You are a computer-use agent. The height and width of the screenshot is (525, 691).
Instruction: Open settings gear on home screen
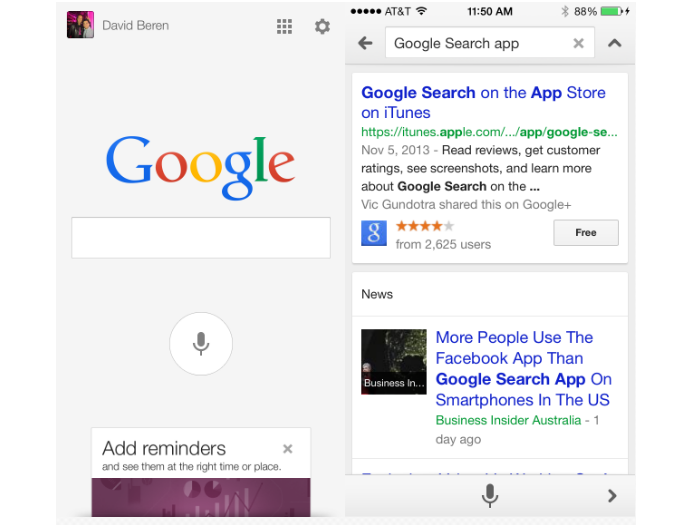click(x=322, y=26)
